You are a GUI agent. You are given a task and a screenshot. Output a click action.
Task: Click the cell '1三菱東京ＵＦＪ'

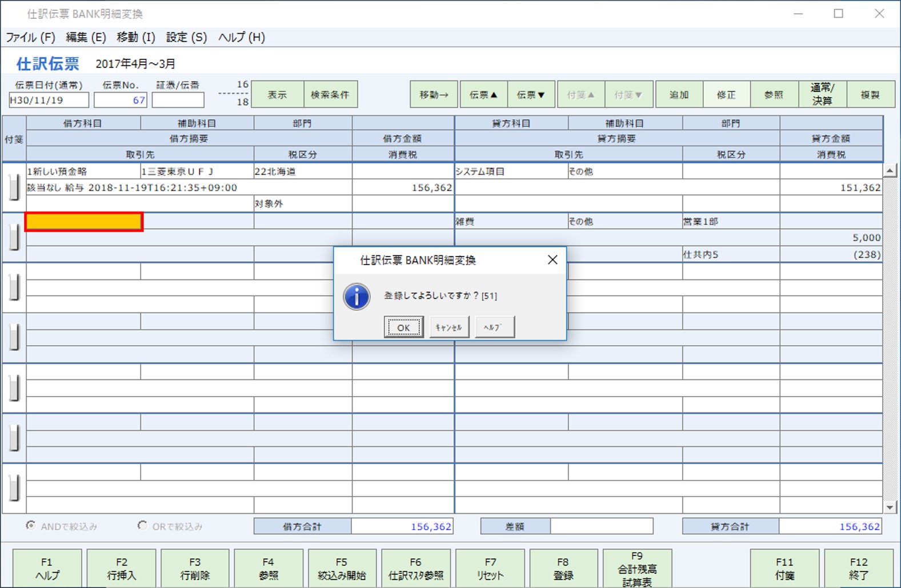pyautogui.click(x=197, y=171)
